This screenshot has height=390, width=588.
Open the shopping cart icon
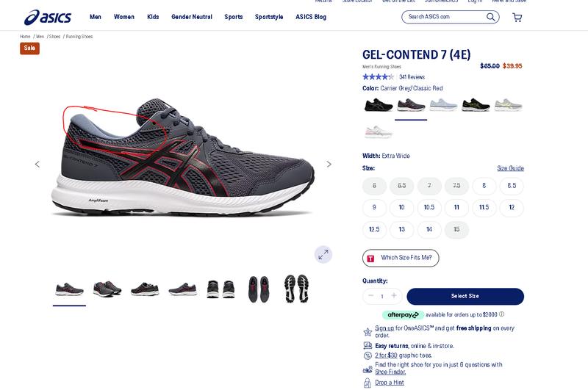pos(517,17)
